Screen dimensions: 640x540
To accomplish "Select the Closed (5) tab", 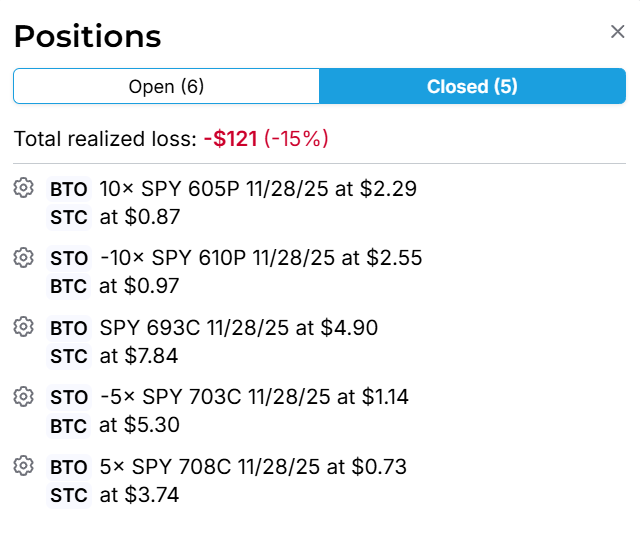I will (x=472, y=87).
